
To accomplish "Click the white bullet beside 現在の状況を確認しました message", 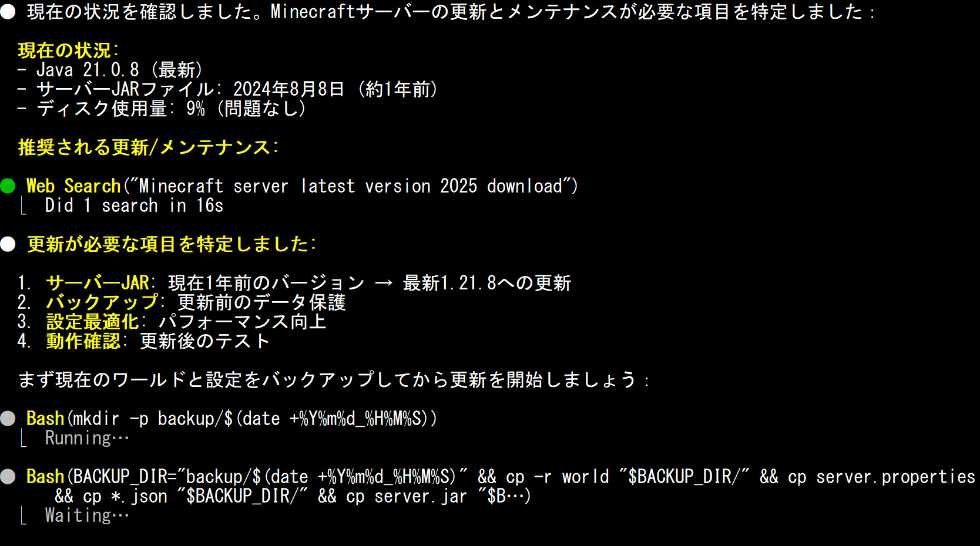I will tap(8, 12).
